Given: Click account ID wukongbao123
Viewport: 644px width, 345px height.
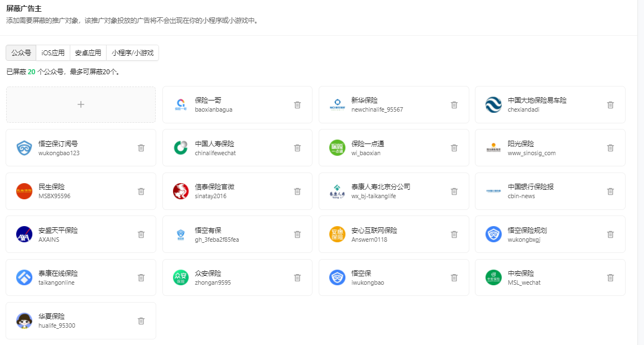Looking at the screenshot, I should [59, 153].
